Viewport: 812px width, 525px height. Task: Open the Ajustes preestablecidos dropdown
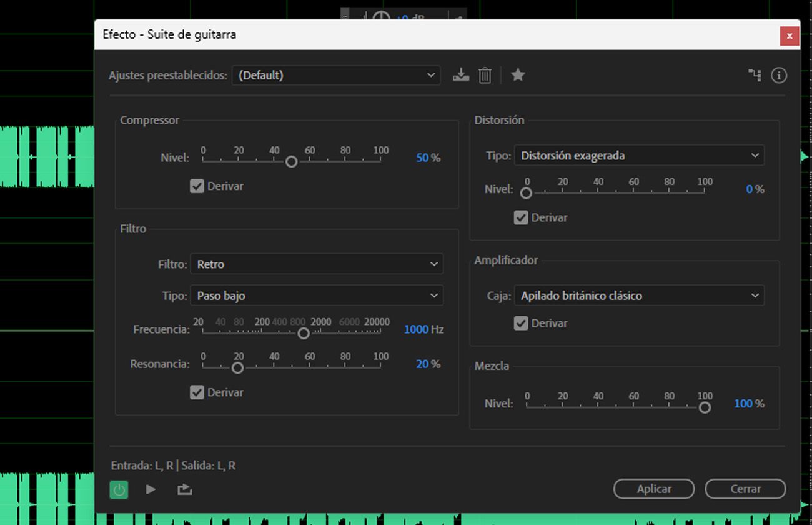[336, 75]
